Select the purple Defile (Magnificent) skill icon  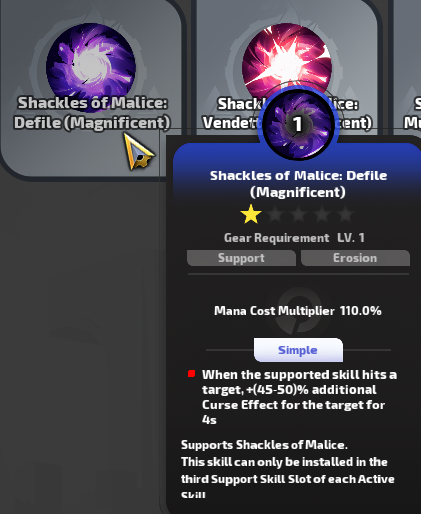(91, 64)
